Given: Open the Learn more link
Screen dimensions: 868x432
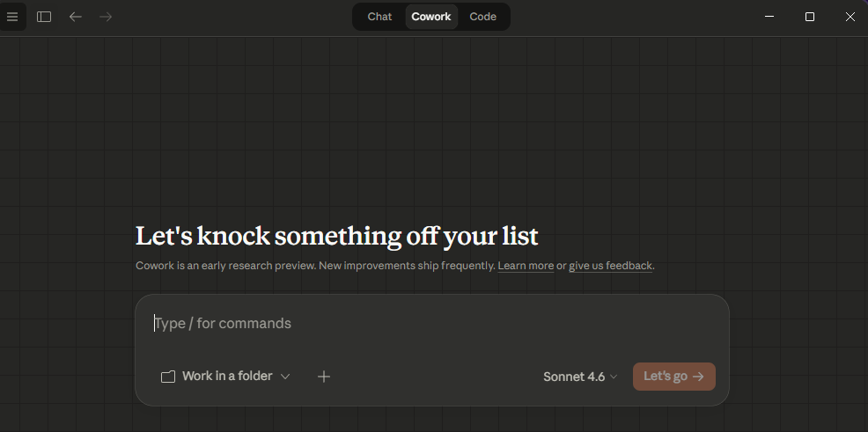Looking at the screenshot, I should pyautogui.click(x=526, y=266).
